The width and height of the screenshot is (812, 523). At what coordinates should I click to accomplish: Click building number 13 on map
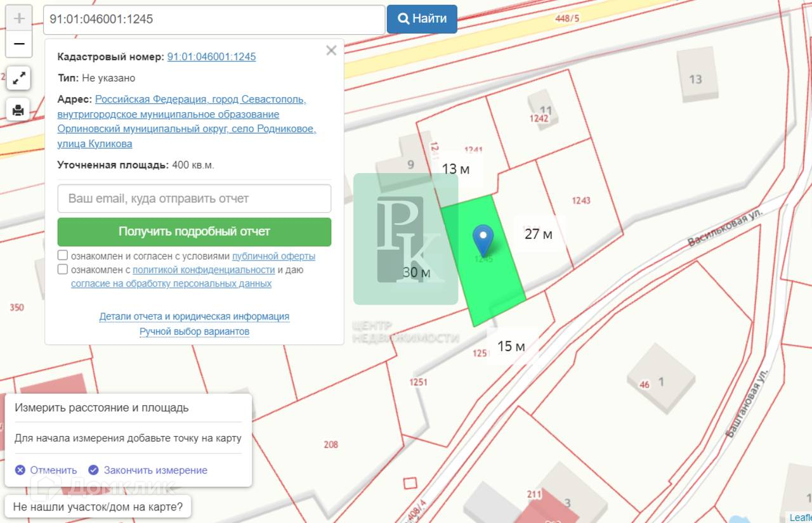point(695,79)
